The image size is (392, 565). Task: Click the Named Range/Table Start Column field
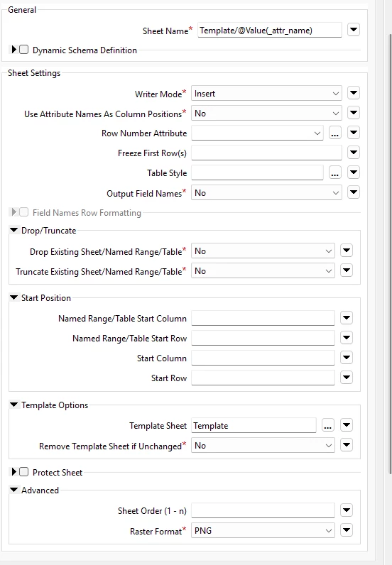click(263, 319)
